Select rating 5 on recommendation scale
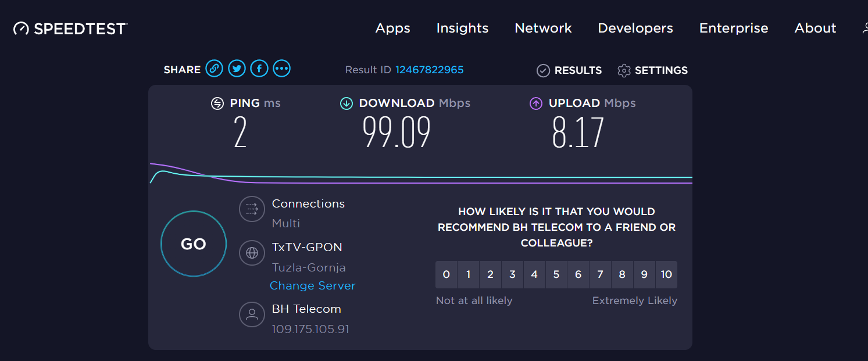868x361 pixels. tap(556, 274)
